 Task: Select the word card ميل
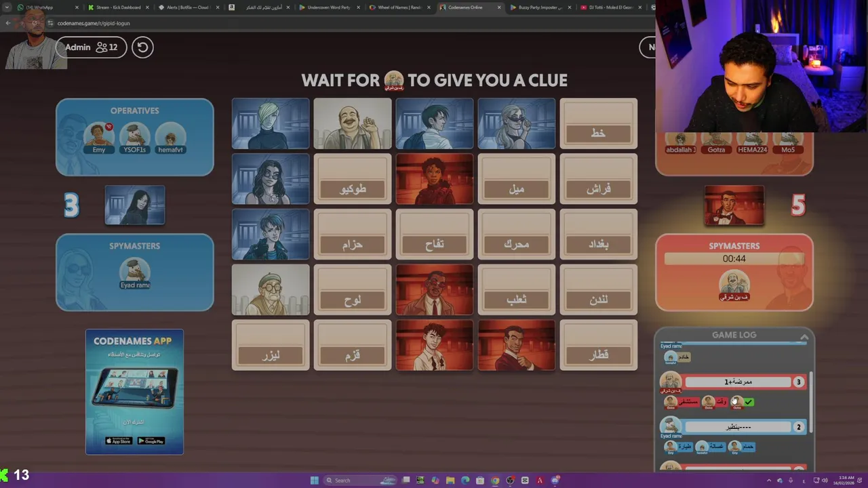pos(517,179)
